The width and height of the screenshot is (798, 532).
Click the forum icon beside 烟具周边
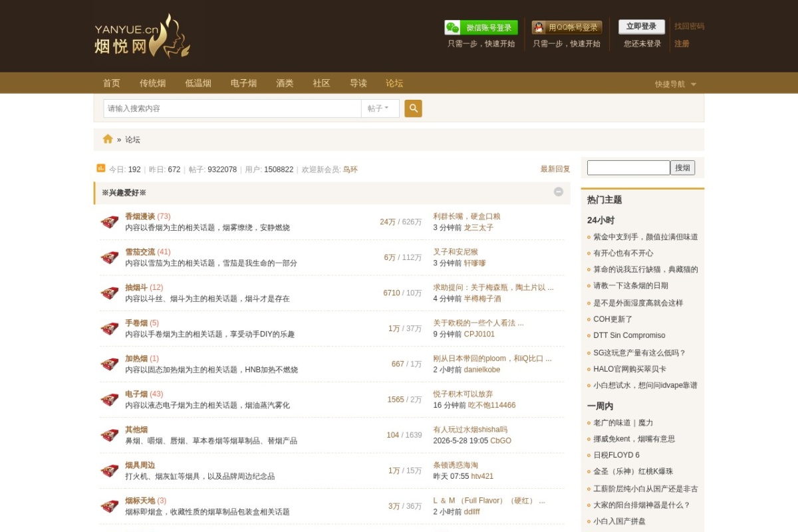(110, 471)
